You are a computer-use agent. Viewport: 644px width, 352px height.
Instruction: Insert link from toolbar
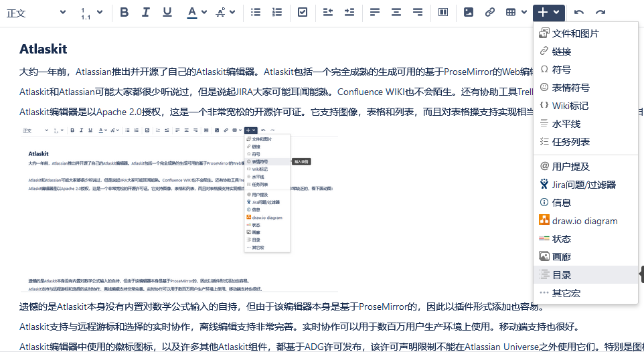489,12
